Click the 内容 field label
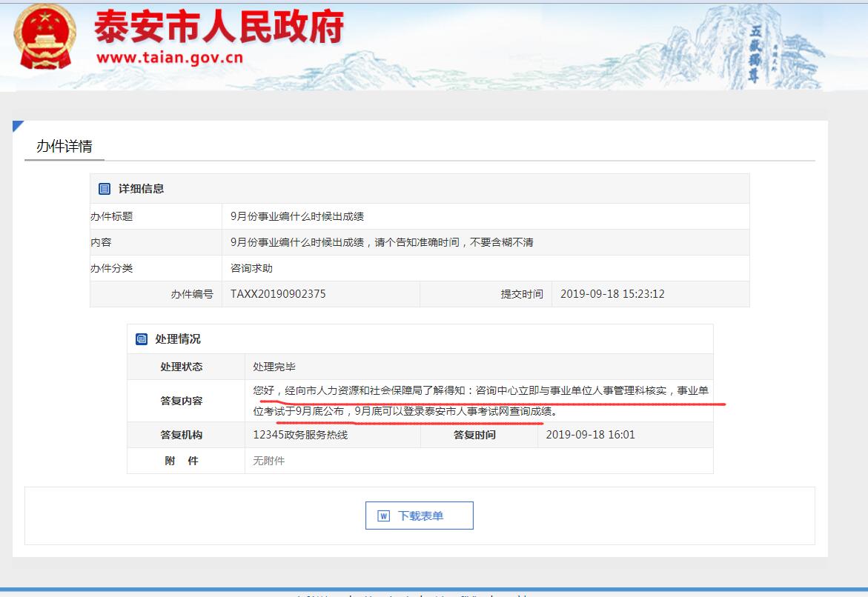 [102, 242]
